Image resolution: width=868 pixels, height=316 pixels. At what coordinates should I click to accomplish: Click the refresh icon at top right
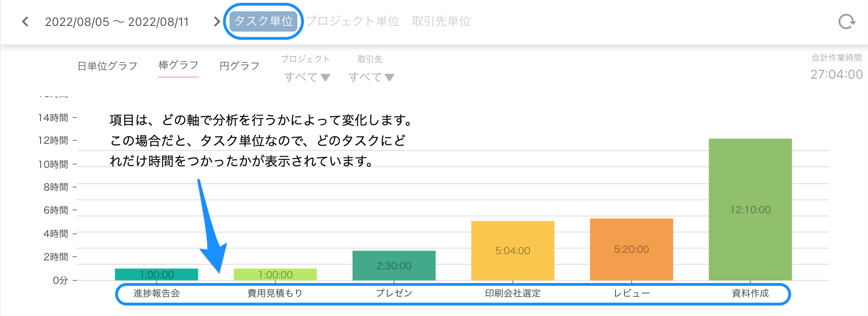pyautogui.click(x=847, y=21)
